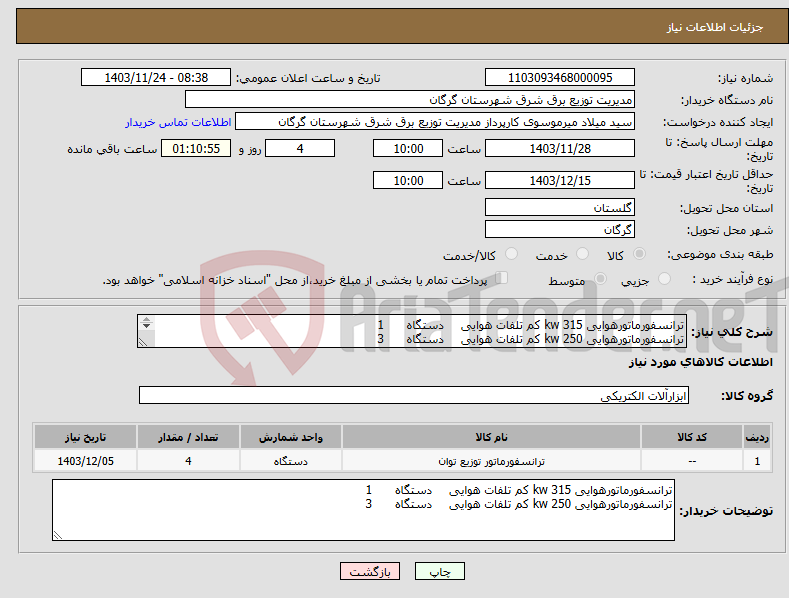Click requester field سید میلاد میرموسوی

pyautogui.click(x=435, y=122)
